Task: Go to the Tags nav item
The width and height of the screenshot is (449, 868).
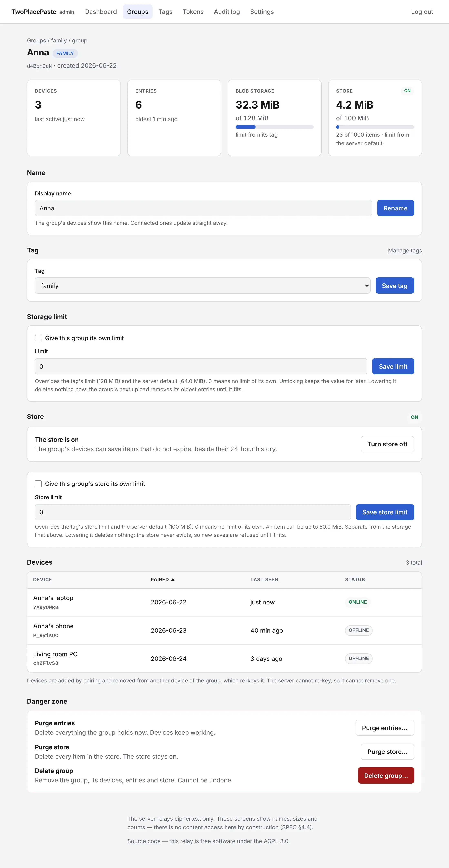Action: pyautogui.click(x=166, y=12)
